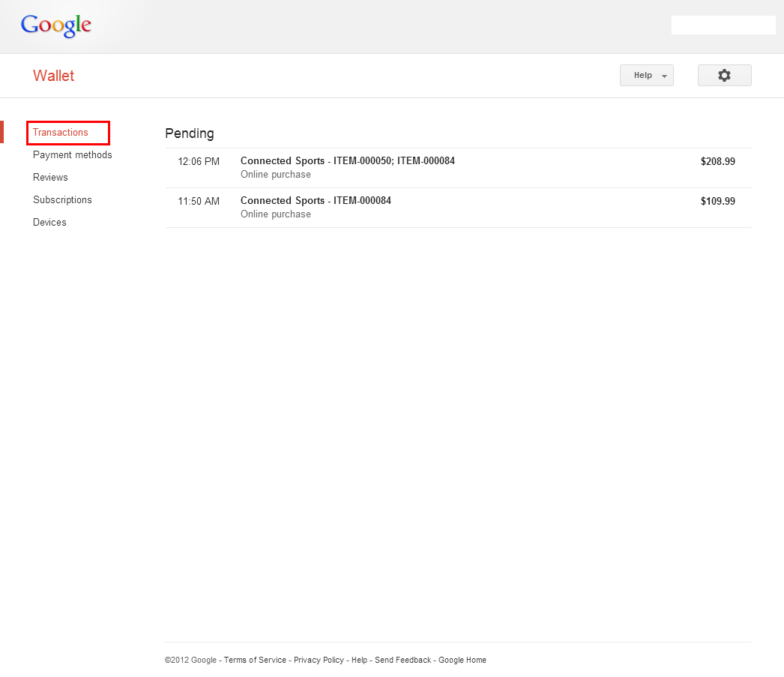Open the 12:06 PM Connected Sports transaction
The image size is (784, 677).
point(348,161)
